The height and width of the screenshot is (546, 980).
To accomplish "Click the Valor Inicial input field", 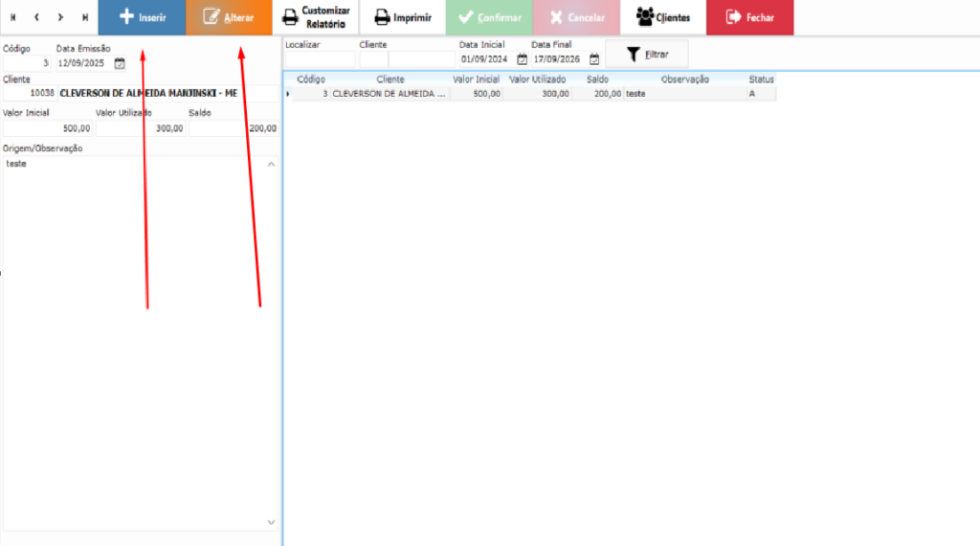I will coord(48,128).
